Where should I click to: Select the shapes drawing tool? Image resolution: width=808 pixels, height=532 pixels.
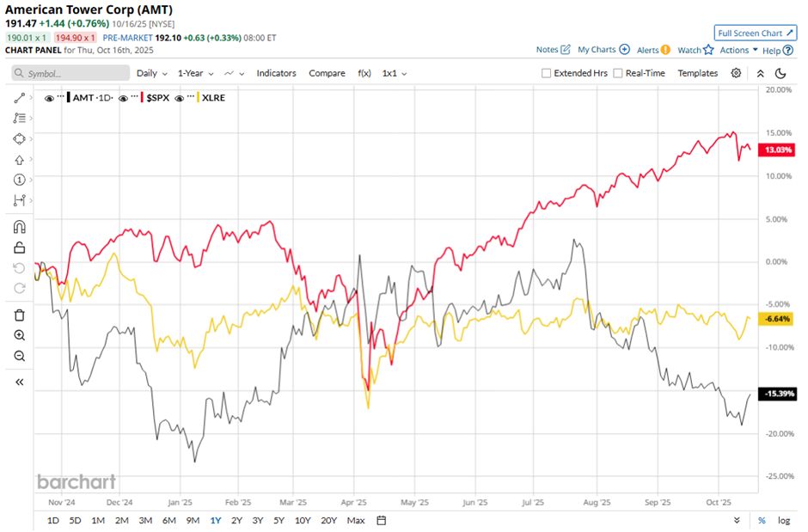pyautogui.click(x=19, y=138)
